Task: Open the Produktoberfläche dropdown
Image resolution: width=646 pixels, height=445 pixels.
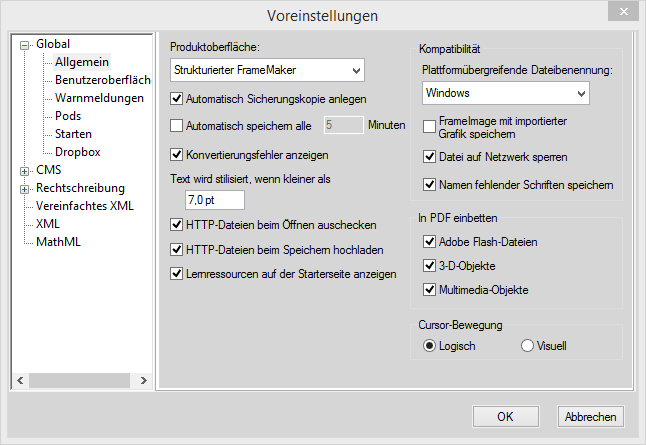Action: pos(267,70)
